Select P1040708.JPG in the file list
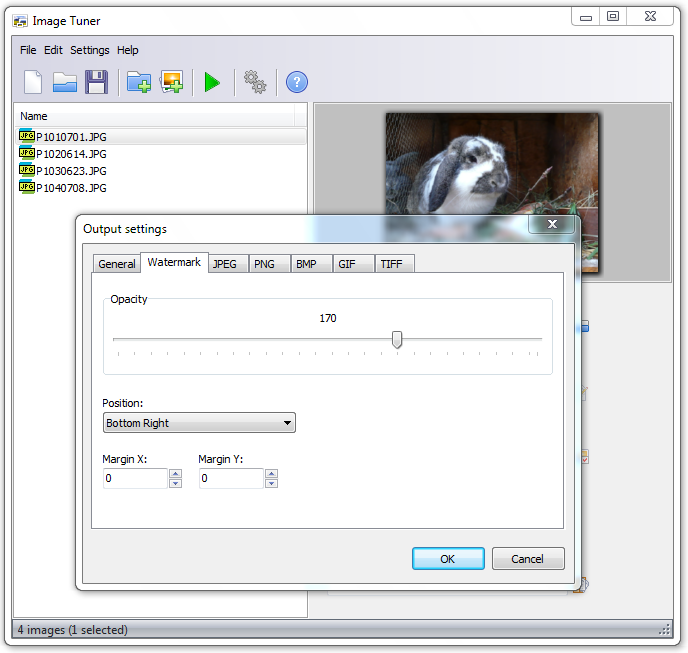This screenshot has width=688, height=653. coord(161,188)
